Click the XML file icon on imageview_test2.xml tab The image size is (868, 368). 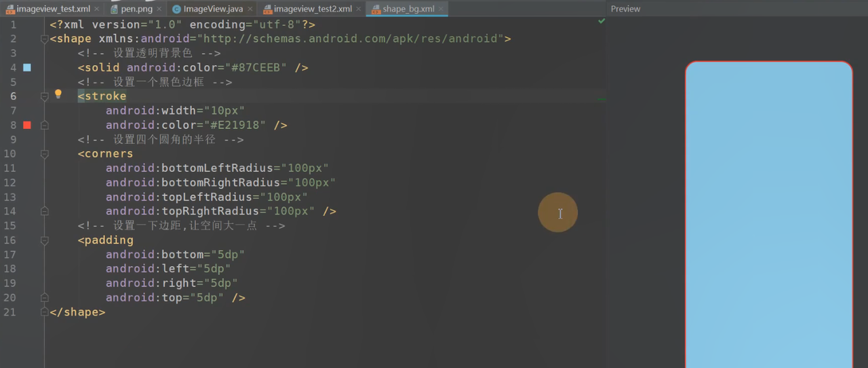click(267, 9)
